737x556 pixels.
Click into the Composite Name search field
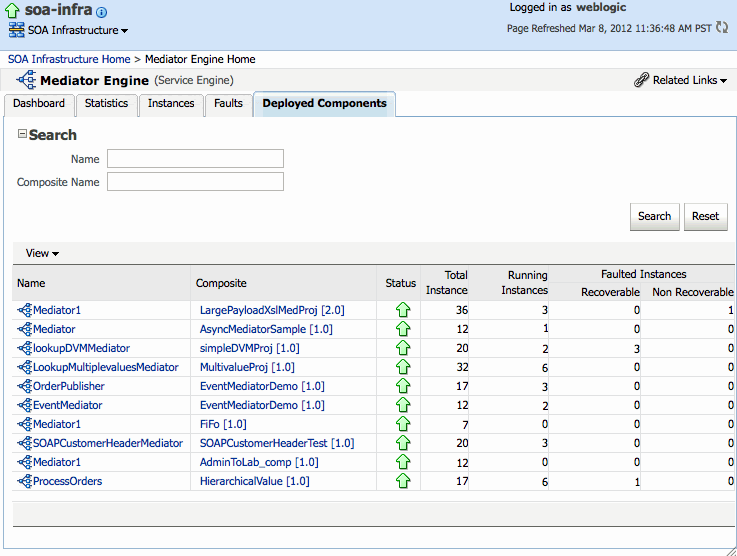pos(195,181)
